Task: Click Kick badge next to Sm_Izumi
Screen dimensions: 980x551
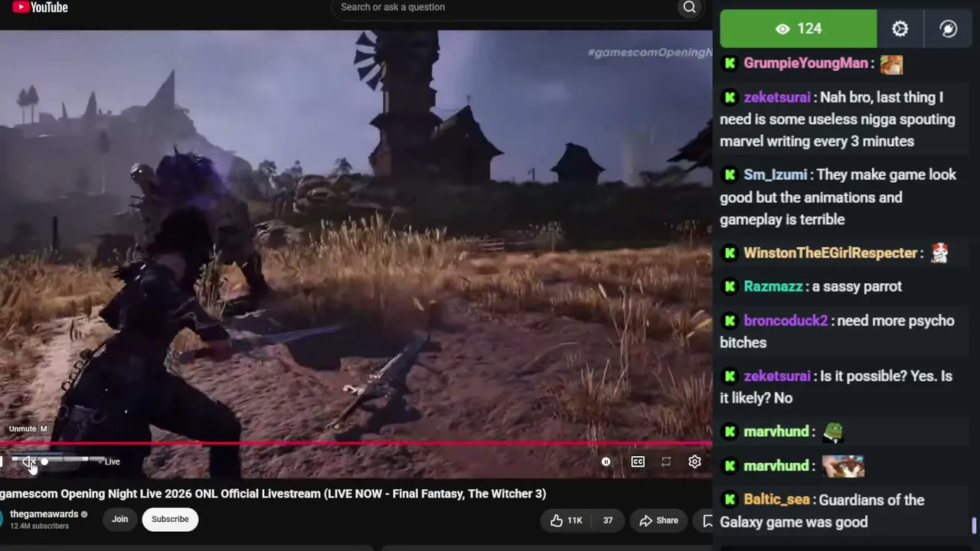Action: coord(730,174)
